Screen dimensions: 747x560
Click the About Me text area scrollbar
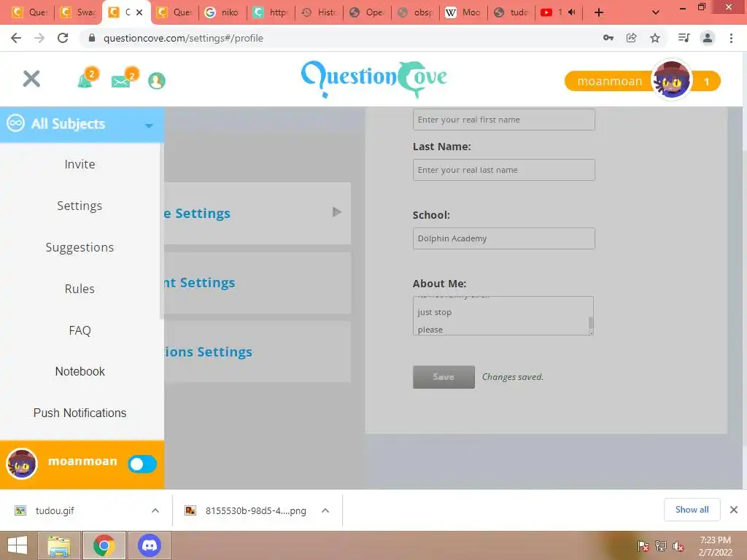[x=591, y=323]
